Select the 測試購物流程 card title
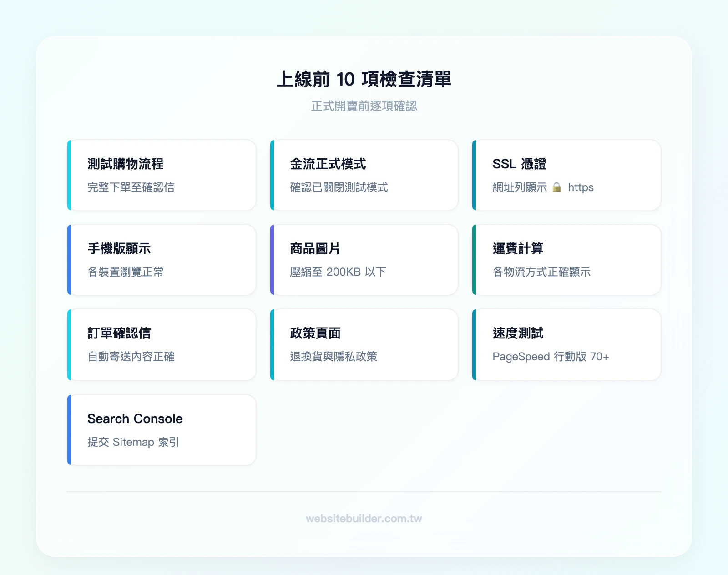The image size is (728, 575). pyautogui.click(x=126, y=164)
